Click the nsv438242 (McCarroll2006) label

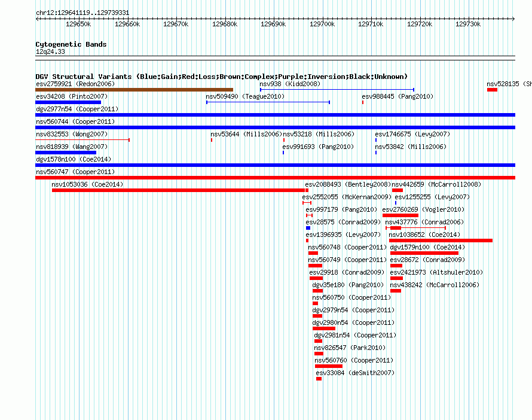click(x=435, y=285)
